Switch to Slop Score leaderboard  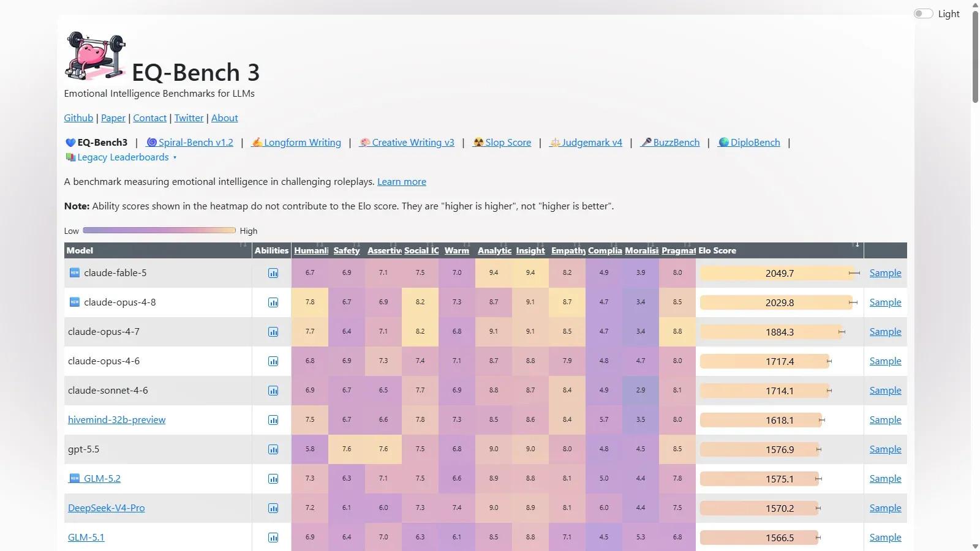point(502,143)
